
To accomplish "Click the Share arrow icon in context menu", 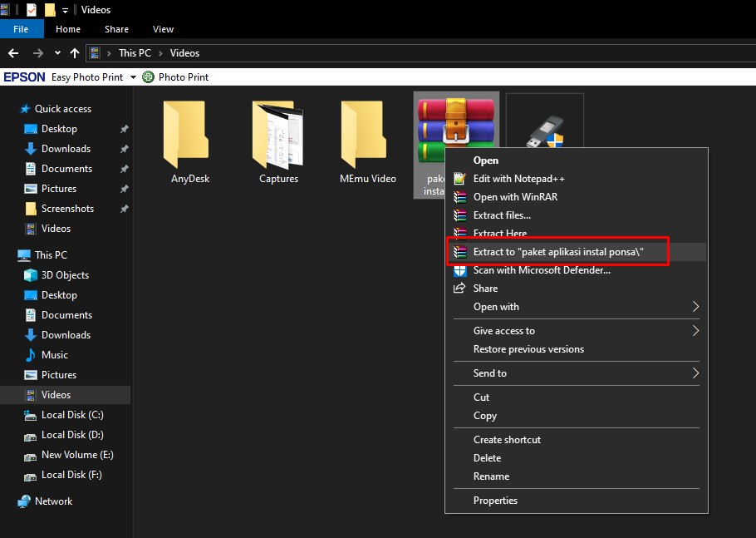I will point(459,288).
